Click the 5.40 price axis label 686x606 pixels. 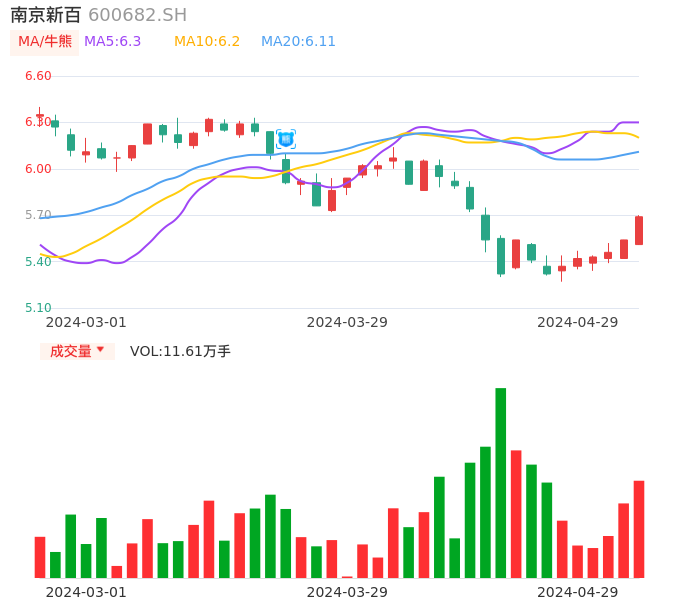tap(38, 262)
